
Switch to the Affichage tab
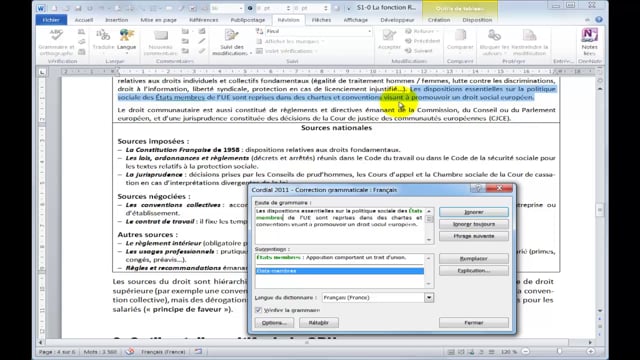tap(356, 20)
